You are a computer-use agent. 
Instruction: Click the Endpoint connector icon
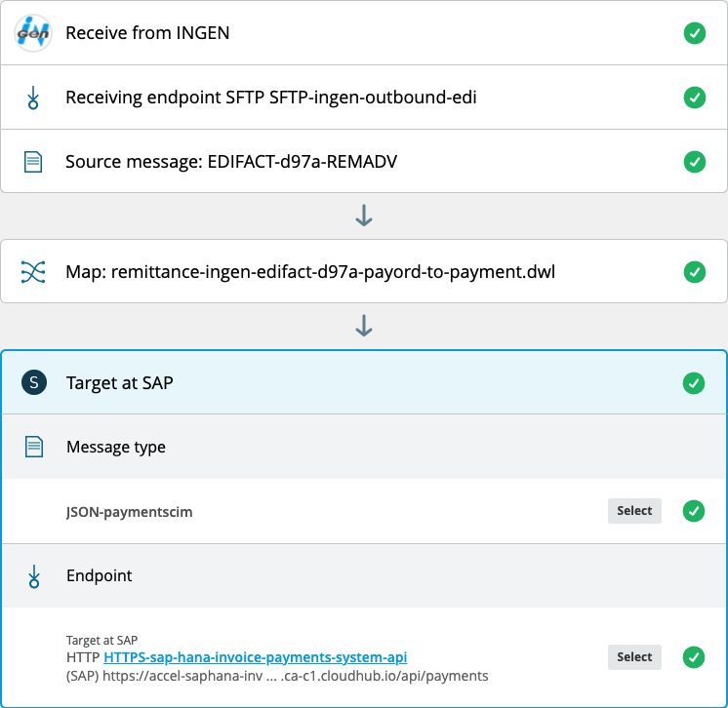pyautogui.click(x=34, y=576)
